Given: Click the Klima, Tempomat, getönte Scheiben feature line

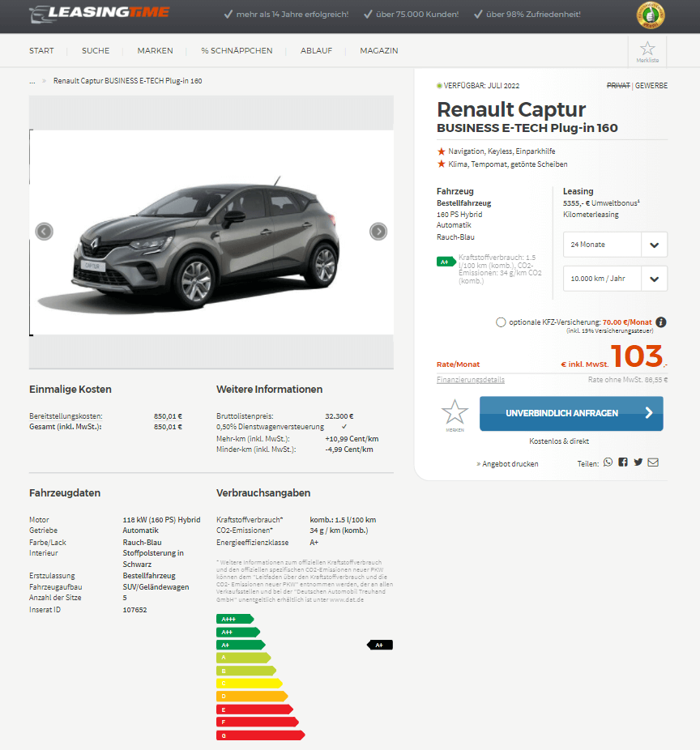Looking at the screenshot, I should tap(508, 164).
